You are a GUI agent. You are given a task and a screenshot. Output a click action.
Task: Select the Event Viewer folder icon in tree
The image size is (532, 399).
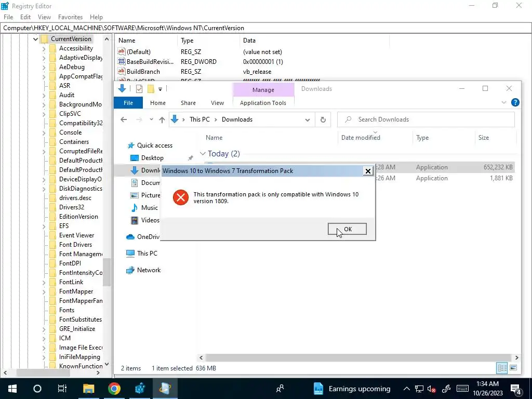point(52,235)
